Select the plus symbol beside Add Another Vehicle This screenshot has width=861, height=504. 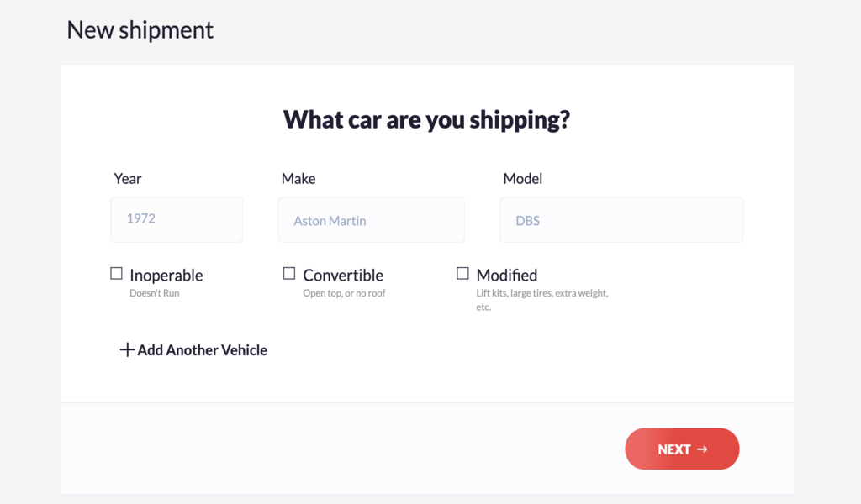[x=126, y=349]
